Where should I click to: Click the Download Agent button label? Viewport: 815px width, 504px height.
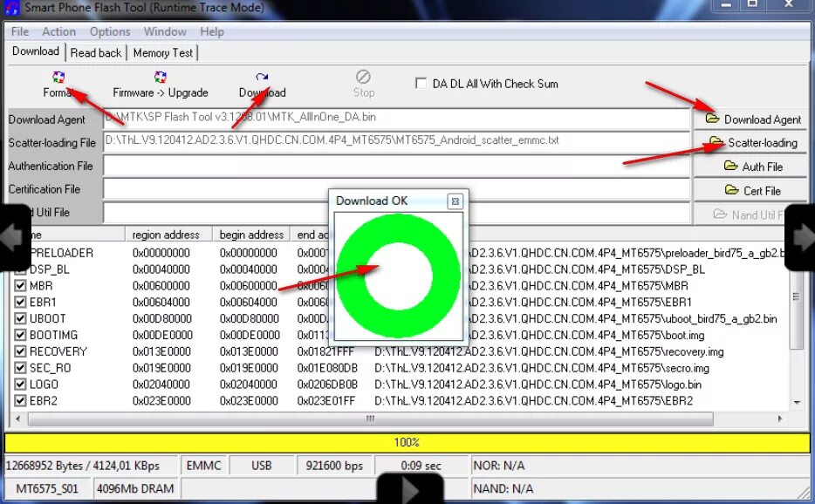pyautogui.click(x=763, y=119)
